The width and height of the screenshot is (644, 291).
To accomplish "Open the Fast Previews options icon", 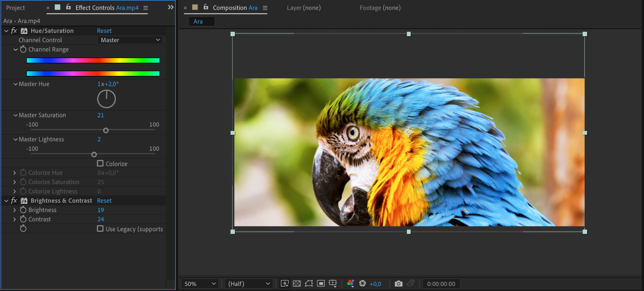I will click(285, 283).
